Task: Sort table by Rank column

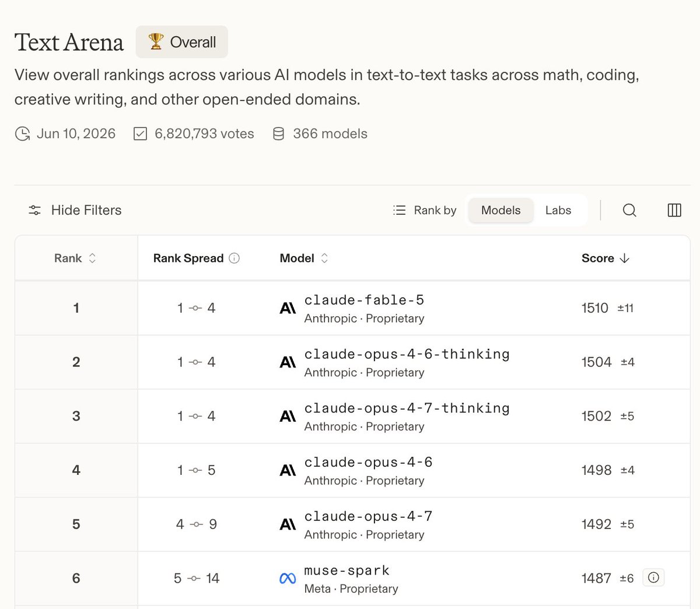Action: (x=75, y=258)
